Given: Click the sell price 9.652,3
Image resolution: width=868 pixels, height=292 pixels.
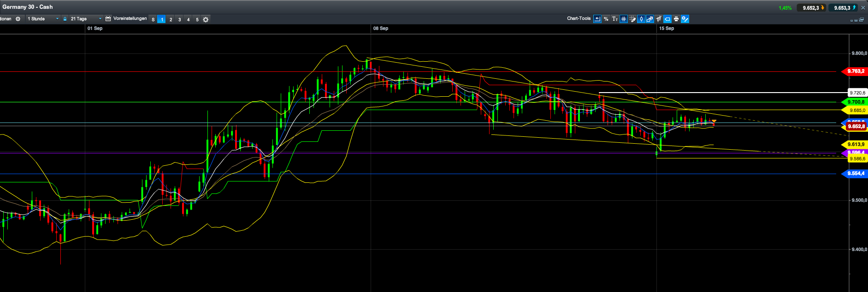Looking at the screenshot, I should (811, 8).
